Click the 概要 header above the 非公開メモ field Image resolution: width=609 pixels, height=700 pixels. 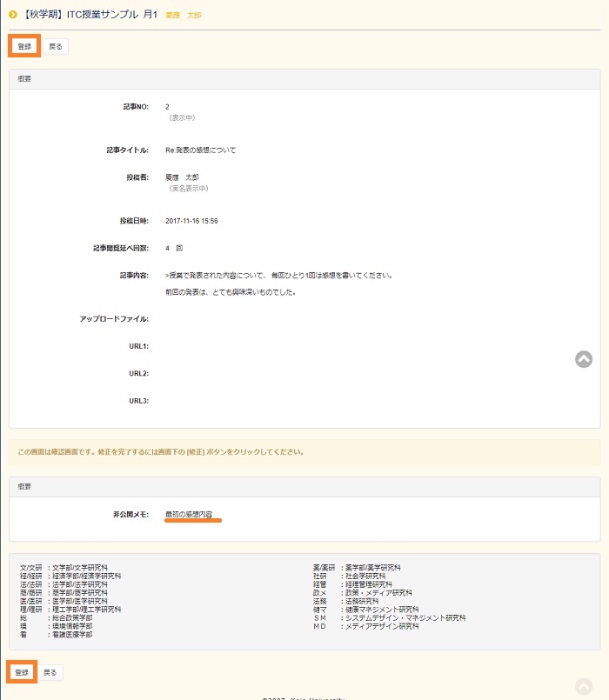[26, 486]
